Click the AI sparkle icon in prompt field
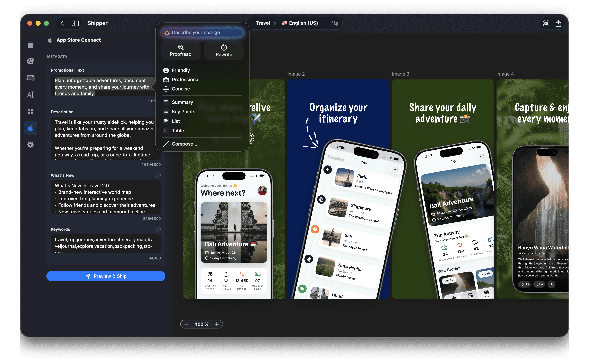The height and width of the screenshot is (364, 589). (x=167, y=33)
